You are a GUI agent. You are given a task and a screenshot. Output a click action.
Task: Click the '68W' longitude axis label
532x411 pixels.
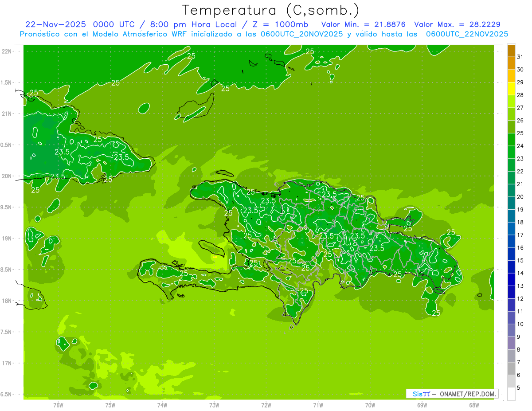pyautogui.click(x=474, y=405)
